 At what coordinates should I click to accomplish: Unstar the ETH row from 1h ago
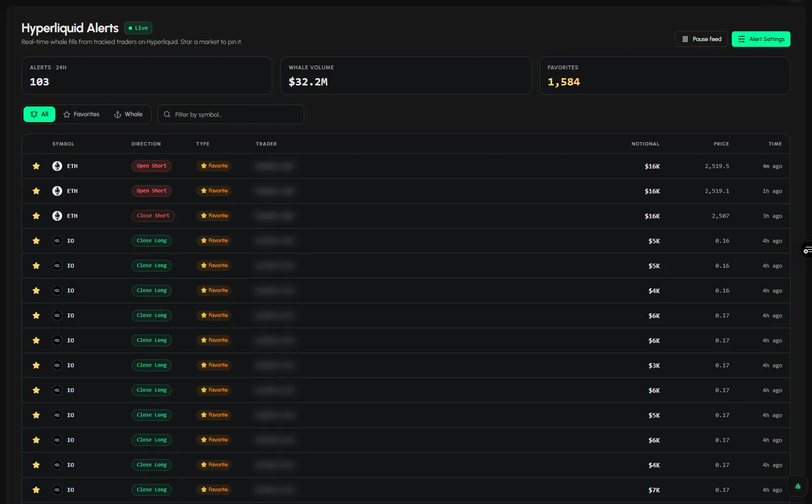click(x=36, y=191)
